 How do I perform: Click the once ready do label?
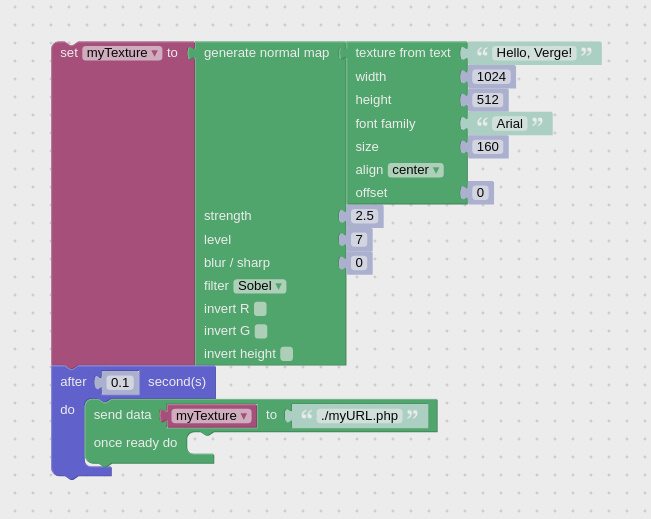(x=135, y=443)
